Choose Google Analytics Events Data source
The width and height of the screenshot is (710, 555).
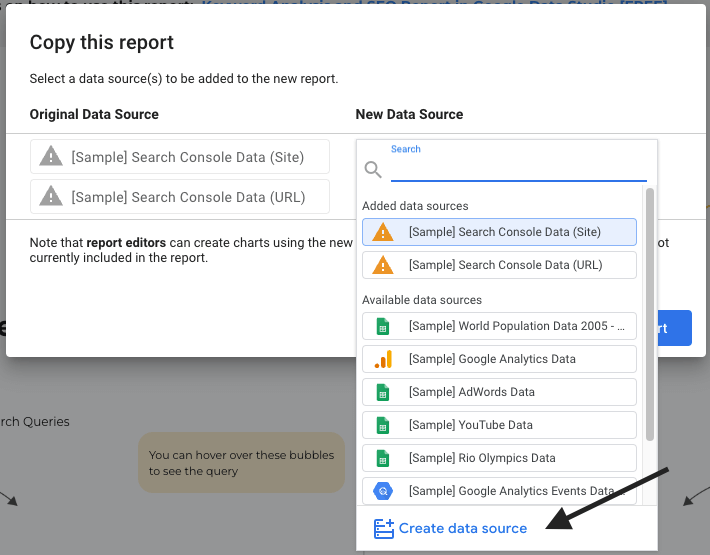coord(499,491)
